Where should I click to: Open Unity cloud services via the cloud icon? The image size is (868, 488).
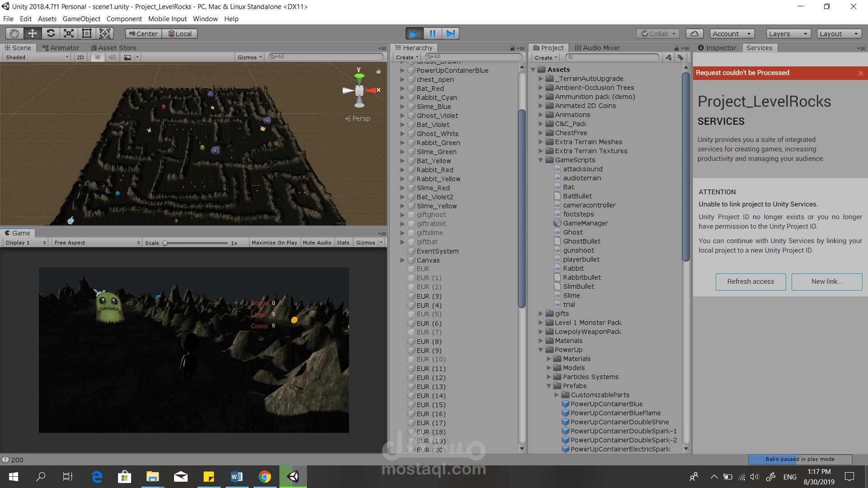(694, 33)
